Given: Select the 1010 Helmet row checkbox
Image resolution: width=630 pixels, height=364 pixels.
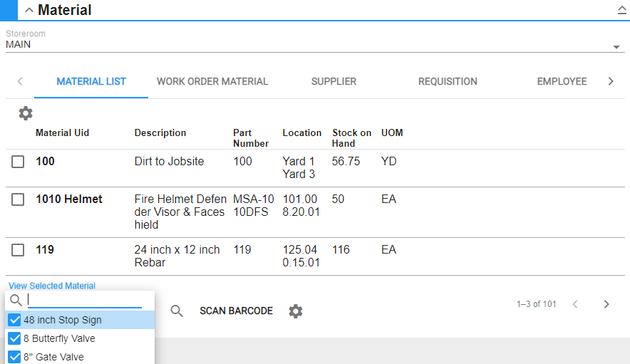Looking at the screenshot, I should (x=18, y=200).
